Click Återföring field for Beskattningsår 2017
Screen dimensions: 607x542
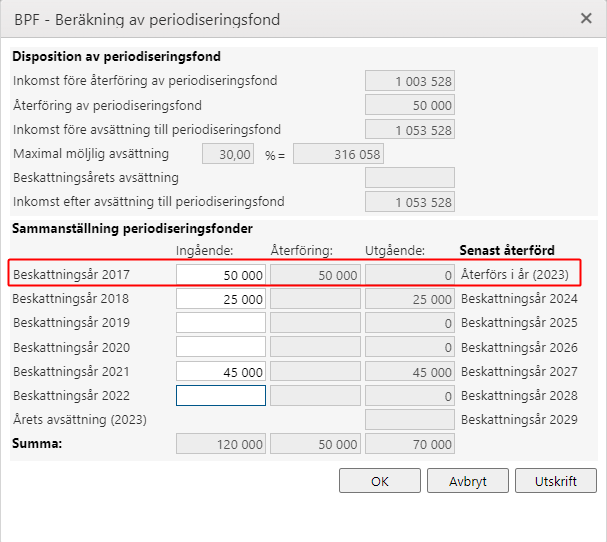(316, 275)
